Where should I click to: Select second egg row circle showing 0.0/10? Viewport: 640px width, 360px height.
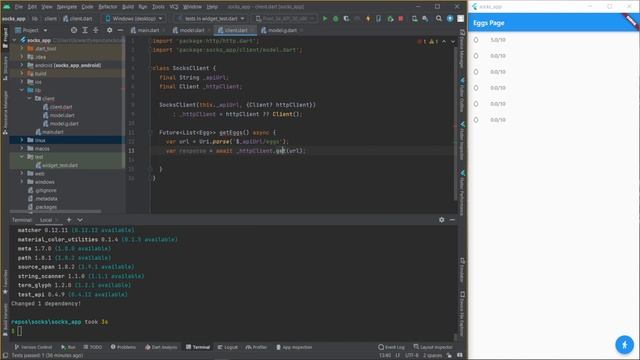476,56
